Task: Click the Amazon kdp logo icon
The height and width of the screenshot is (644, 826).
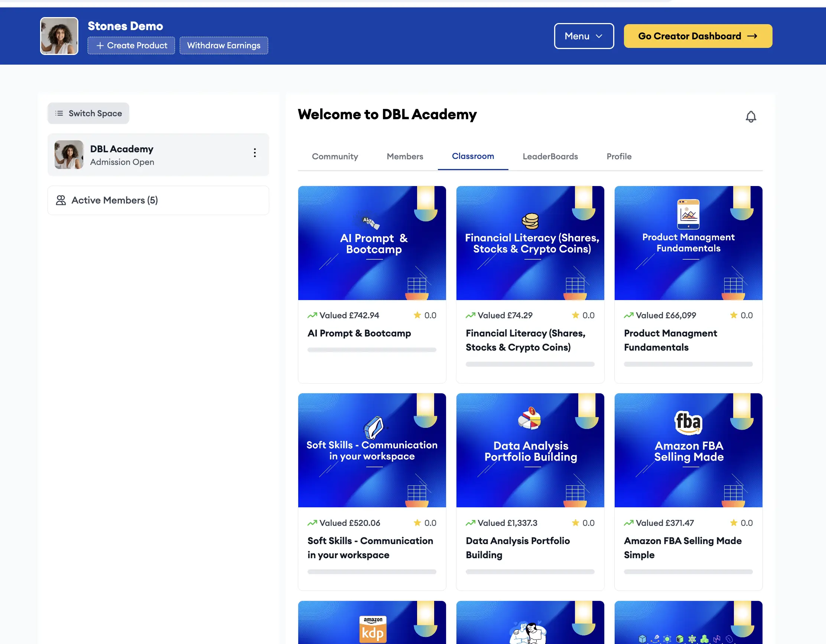Action: (x=373, y=629)
